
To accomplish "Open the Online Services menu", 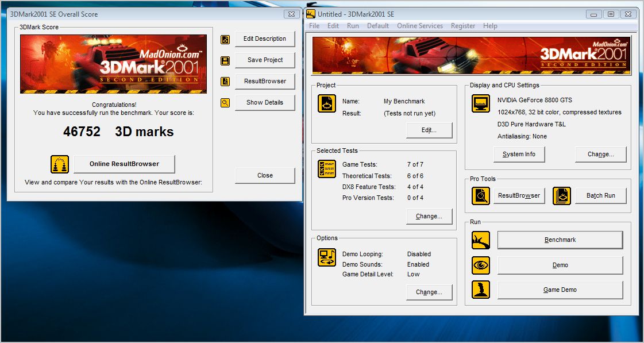I will click(x=420, y=26).
